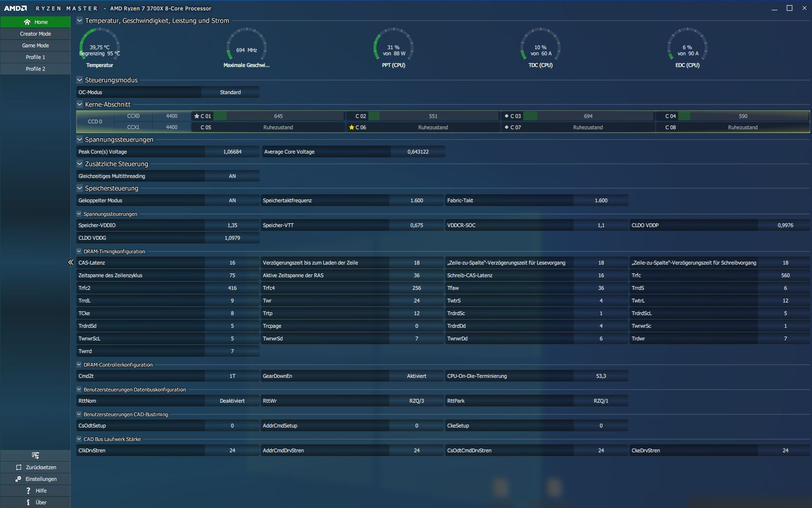This screenshot has height=508, width=812.
Task: Click the CPU-On-Die-Terminierung value 53,3
Action: 601,376
